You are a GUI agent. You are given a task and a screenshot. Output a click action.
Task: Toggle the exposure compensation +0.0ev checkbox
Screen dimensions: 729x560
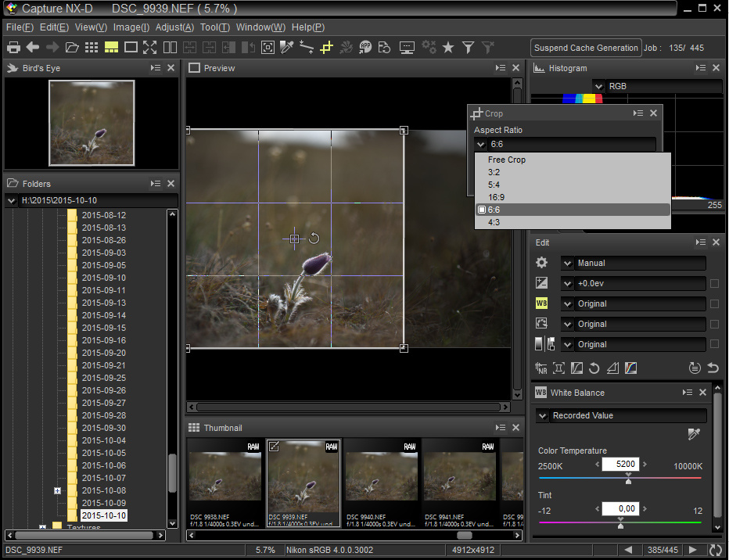[714, 283]
